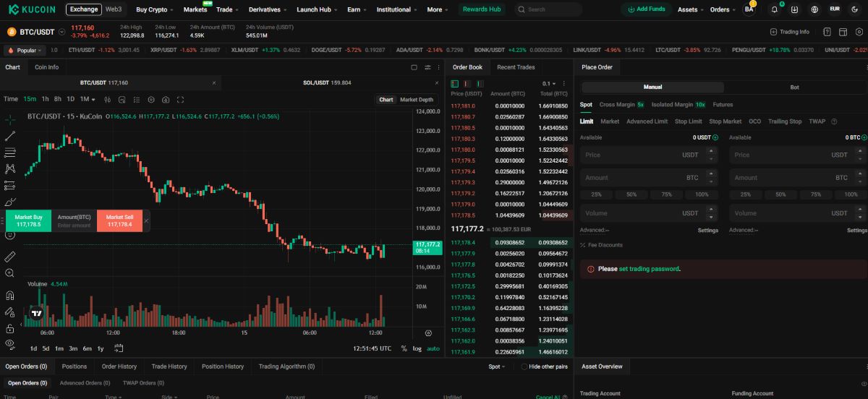Image resolution: width=868 pixels, height=399 pixels.
Task: Open the go to date icon
Action: [119, 348]
